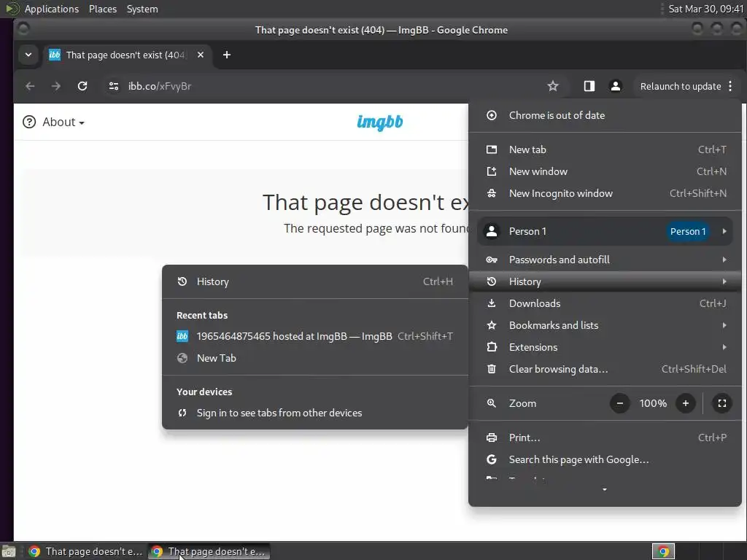Enter fullscreen with the fullscreen icon
The width and height of the screenshot is (747, 560).
click(721, 403)
